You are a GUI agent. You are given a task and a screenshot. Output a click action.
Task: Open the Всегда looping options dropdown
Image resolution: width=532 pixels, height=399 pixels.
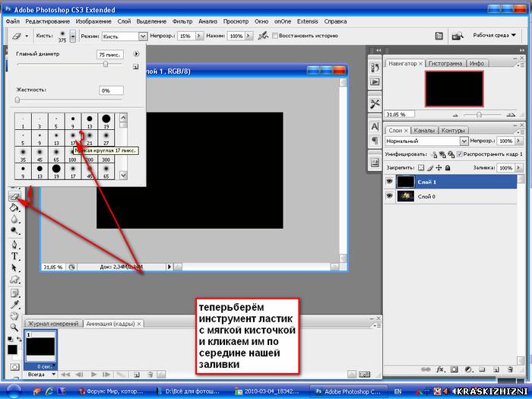[40, 375]
